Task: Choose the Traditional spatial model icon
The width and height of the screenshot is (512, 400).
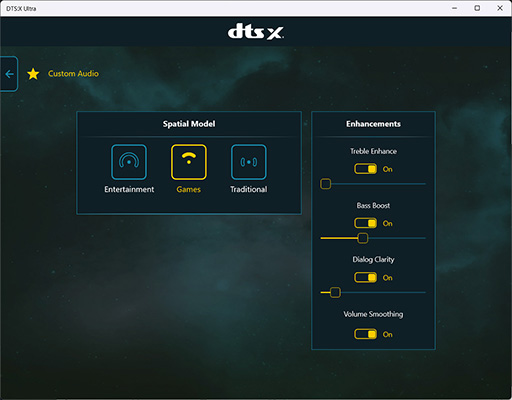Action: tap(249, 162)
